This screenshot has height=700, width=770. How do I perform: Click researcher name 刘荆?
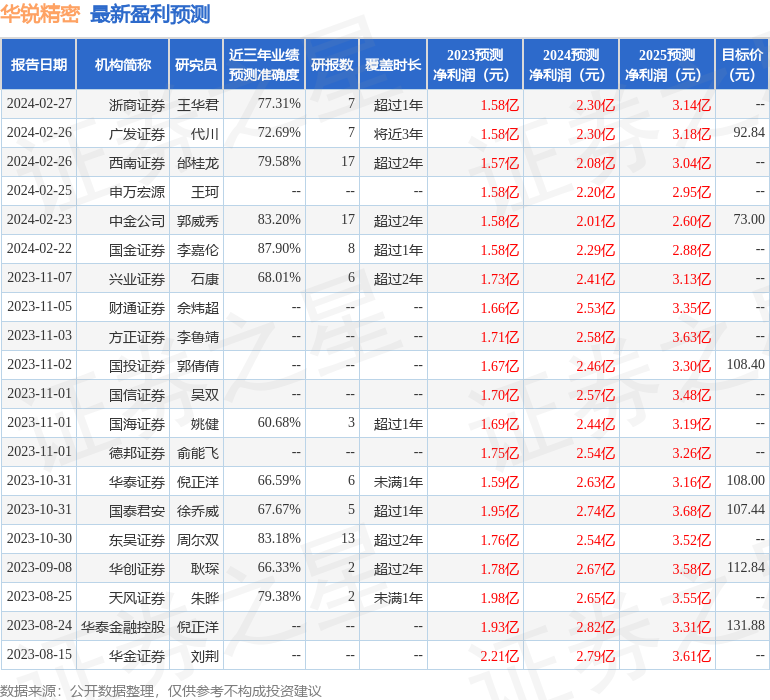coord(205,656)
